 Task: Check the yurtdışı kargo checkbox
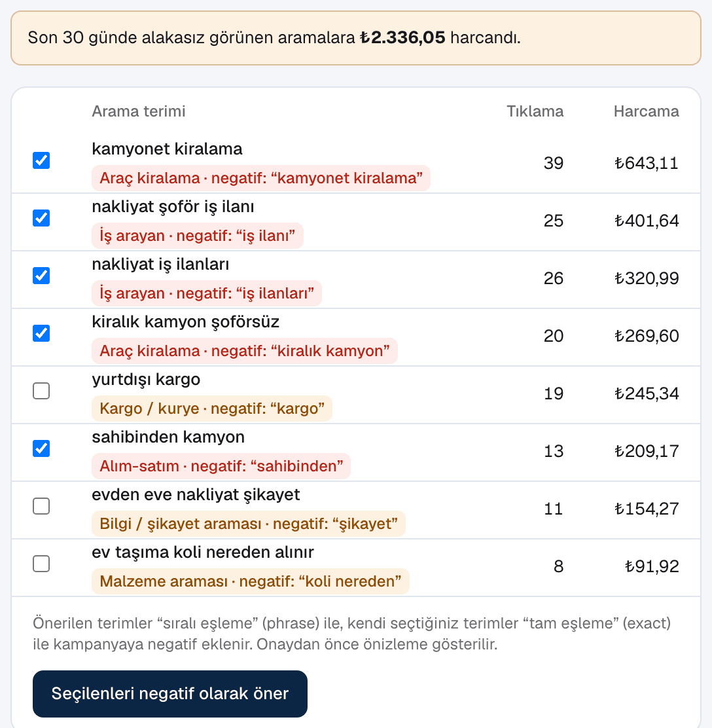coord(41,390)
